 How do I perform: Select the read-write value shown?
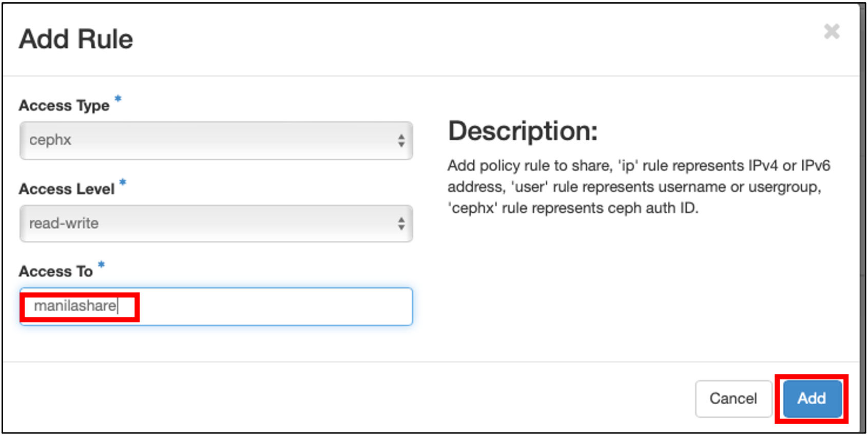64,223
